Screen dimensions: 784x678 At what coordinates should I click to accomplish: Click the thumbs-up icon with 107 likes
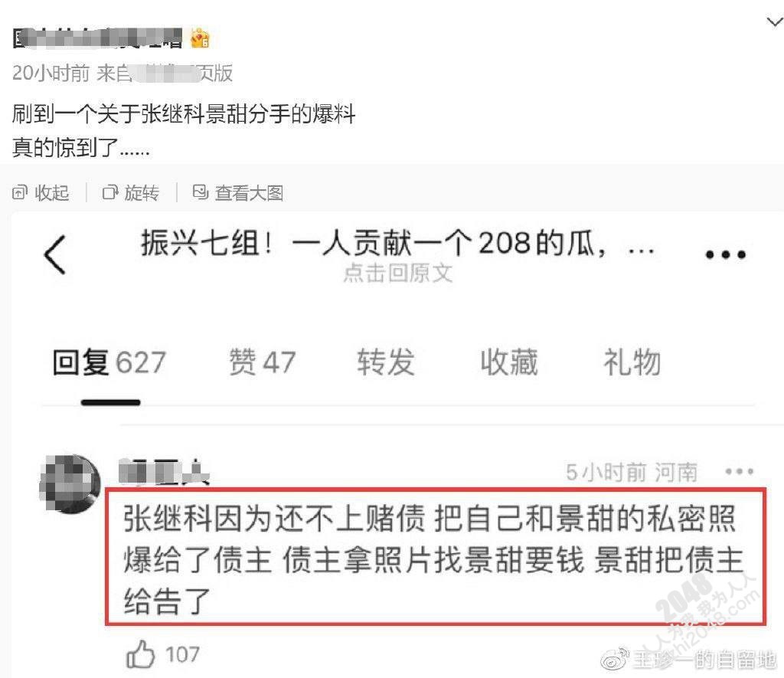click(x=140, y=654)
